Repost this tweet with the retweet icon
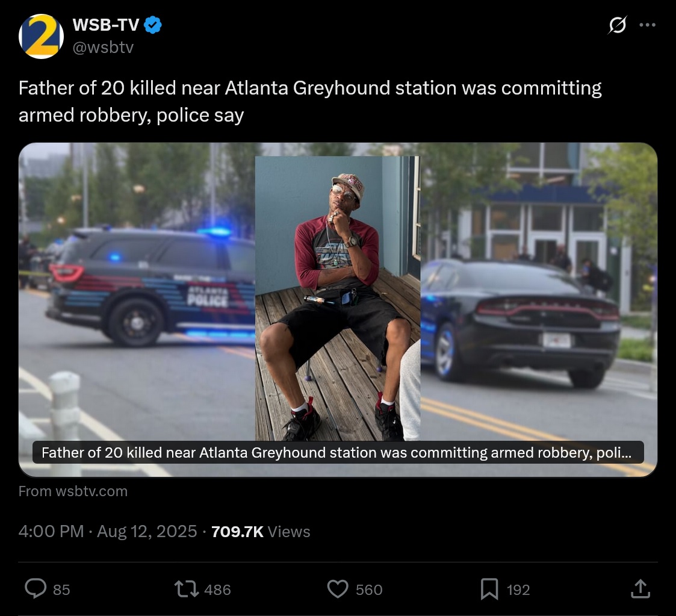Screen dimensions: 676x616 tap(186, 589)
